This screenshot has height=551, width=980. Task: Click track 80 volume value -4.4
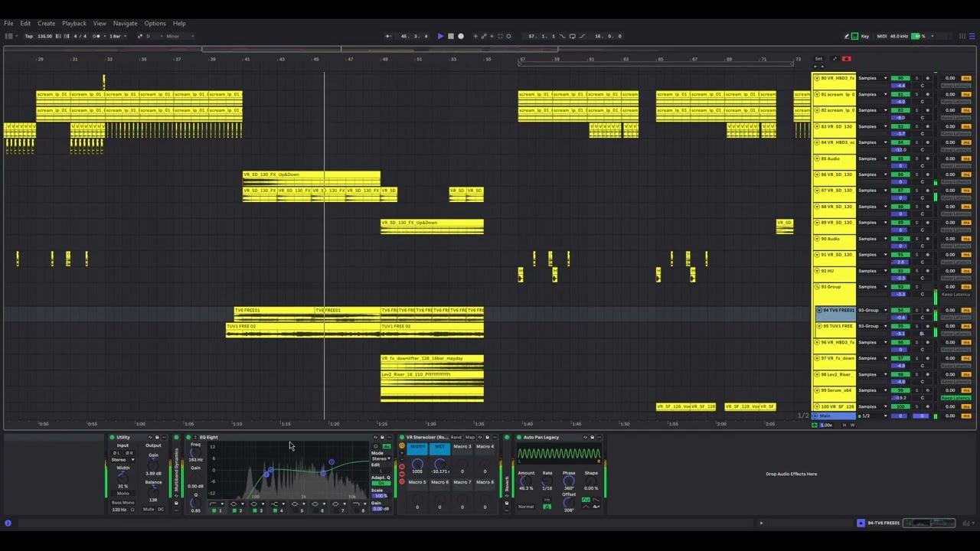tap(901, 85)
